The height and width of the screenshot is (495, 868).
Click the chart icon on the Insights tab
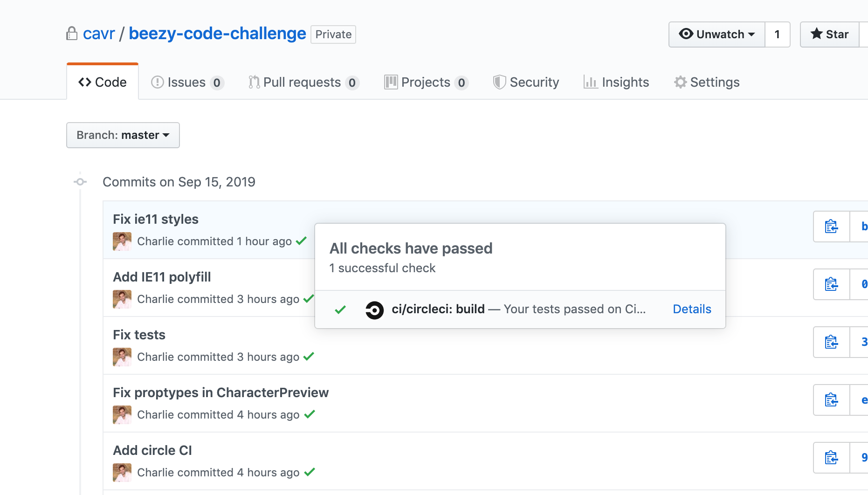click(x=590, y=82)
